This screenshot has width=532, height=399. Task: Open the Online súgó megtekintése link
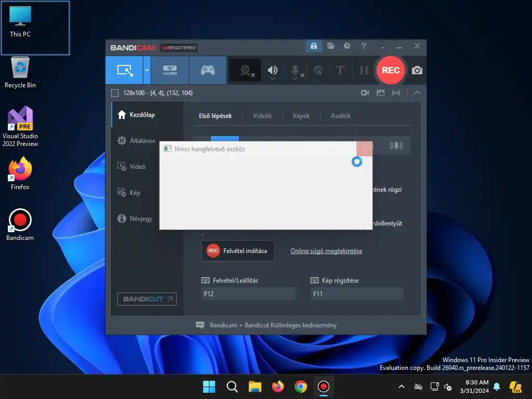(x=326, y=251)
